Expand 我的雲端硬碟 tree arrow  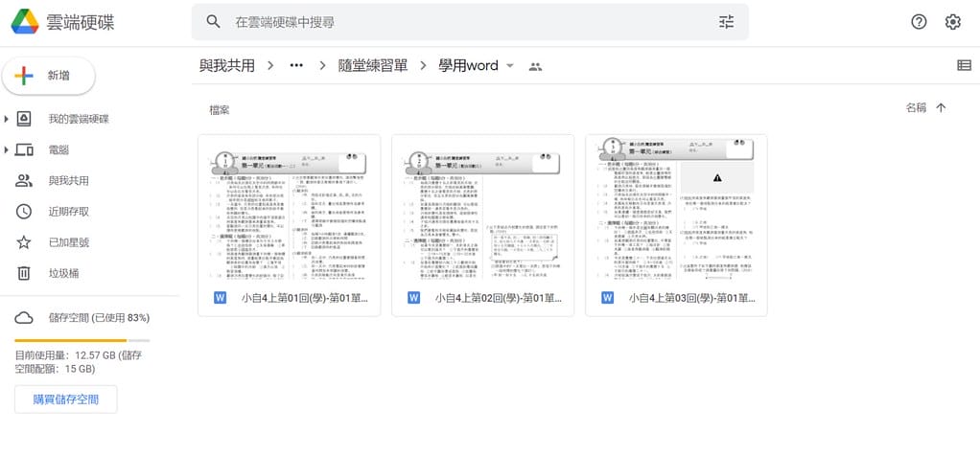coord(7,119)
